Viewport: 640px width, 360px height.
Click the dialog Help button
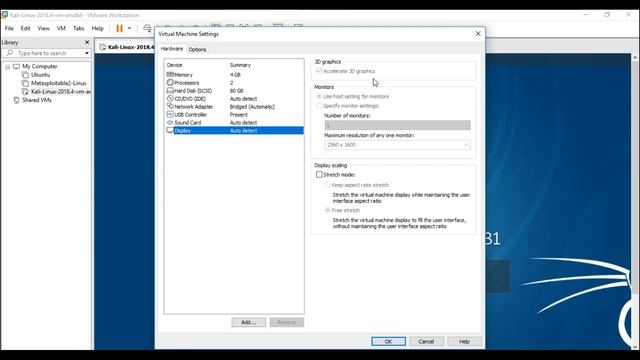[x=464, y=341]
